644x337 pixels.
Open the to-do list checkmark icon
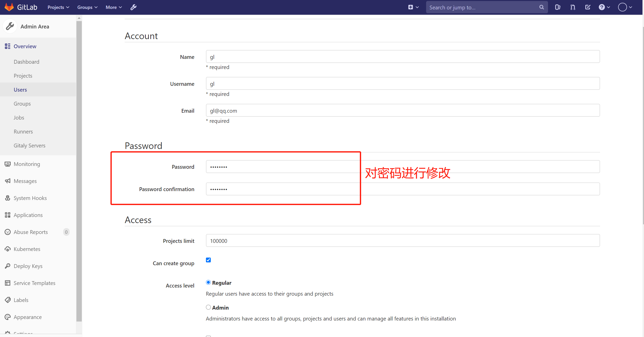[588, 7]
